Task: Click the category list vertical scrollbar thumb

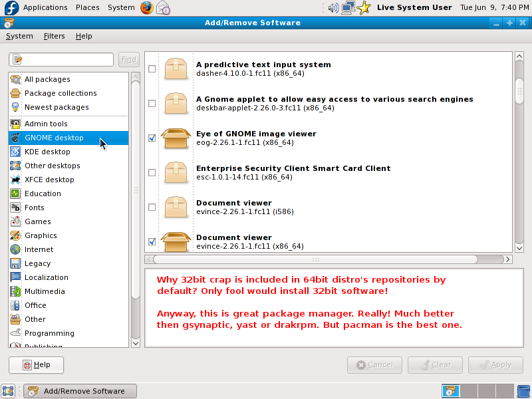Action: tap(136, 190)
